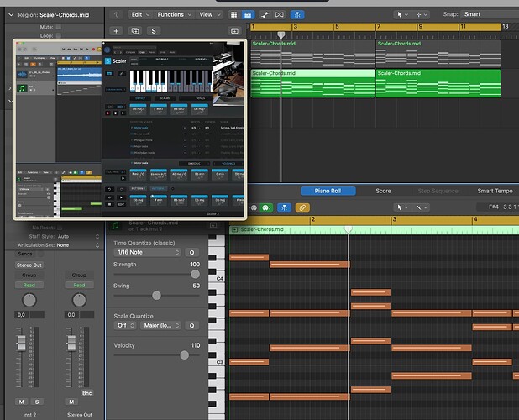The width and height of the screenshot is (519, 420).
Task: Open piano roll pointer tool menu
Action: pyautogui.click(x=402, y=207)
